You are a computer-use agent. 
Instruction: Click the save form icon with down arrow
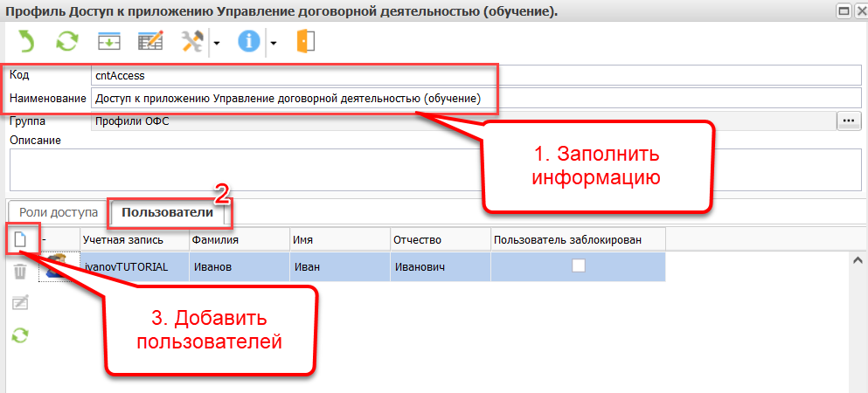point(108,42)
